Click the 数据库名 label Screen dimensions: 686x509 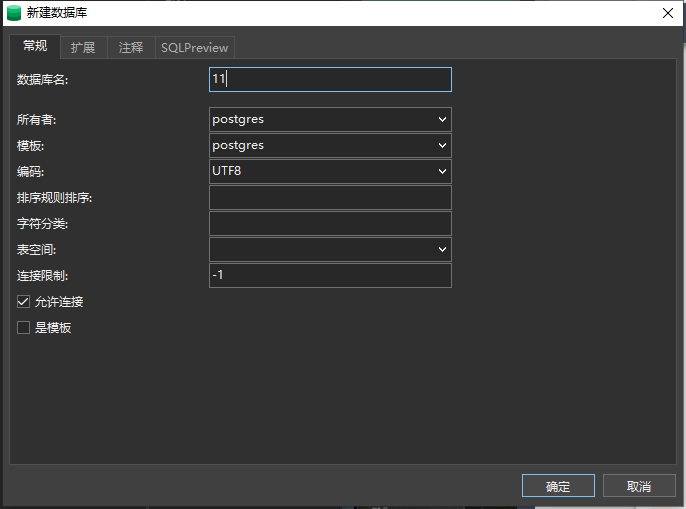pyautogui.click(x=42, y=80)
